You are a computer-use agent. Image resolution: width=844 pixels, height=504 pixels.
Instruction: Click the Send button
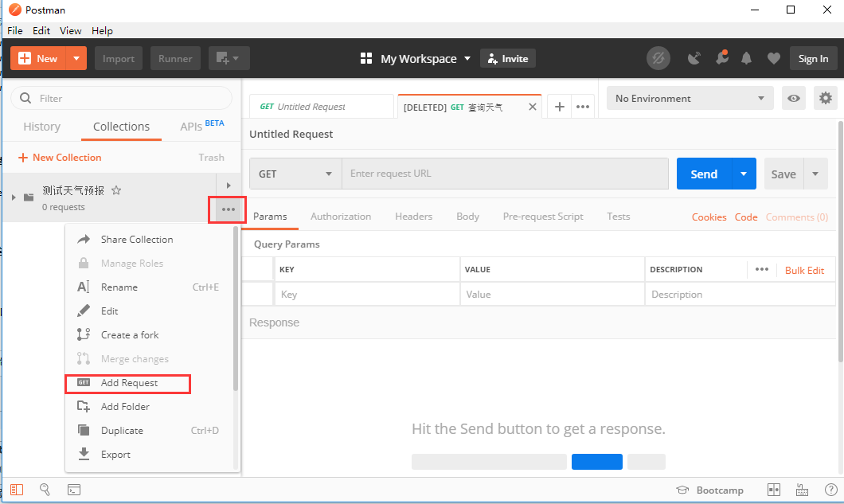pyautogui.click(x=704, y=174)
